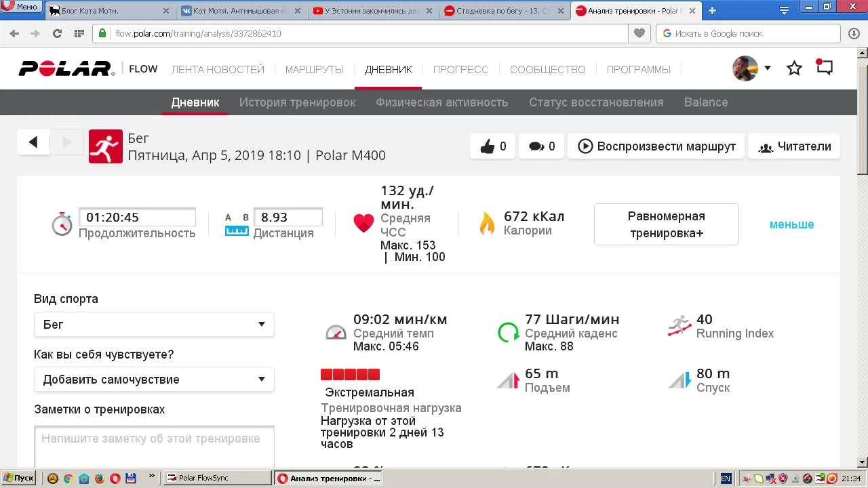This screenshot has width=868, height=488.
Task: Bookmark page with the heart icon
Action: click(x=639, y=33)
